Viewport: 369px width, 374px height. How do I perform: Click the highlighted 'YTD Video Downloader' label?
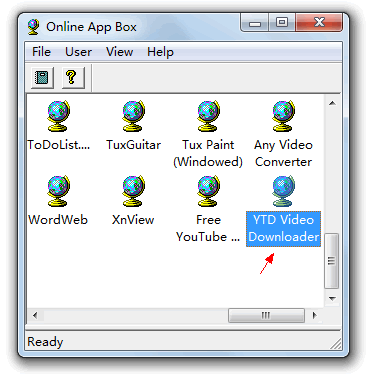coord(283,229)
